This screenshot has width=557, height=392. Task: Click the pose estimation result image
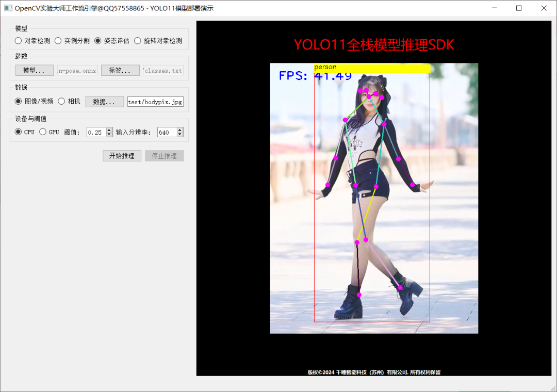pyautogui.click(x=374, y=198)
